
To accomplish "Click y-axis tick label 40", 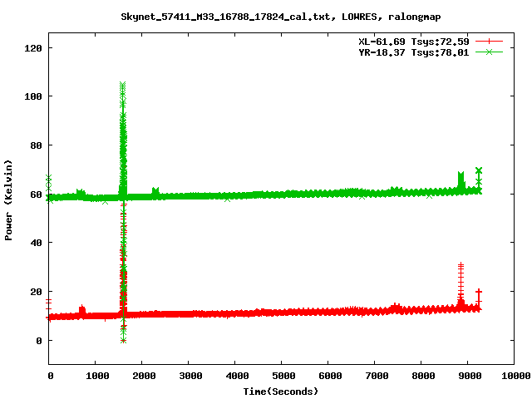I will coord(36,243).
